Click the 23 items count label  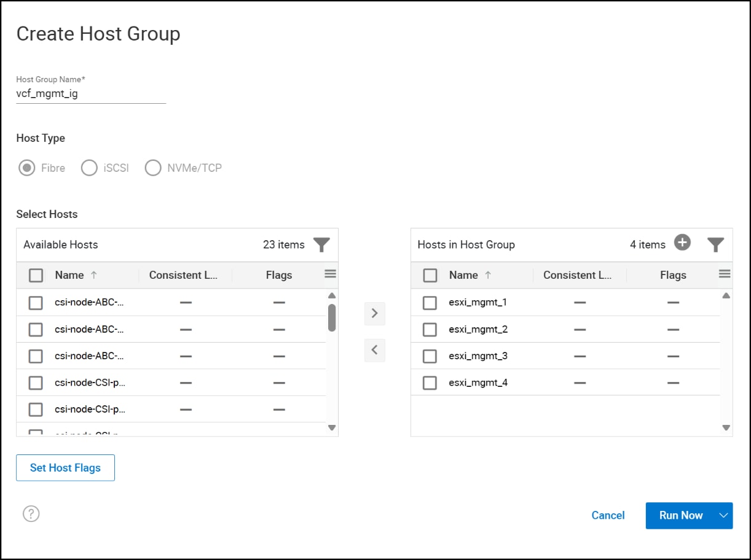pyautogui.click(x=283, y=244)
